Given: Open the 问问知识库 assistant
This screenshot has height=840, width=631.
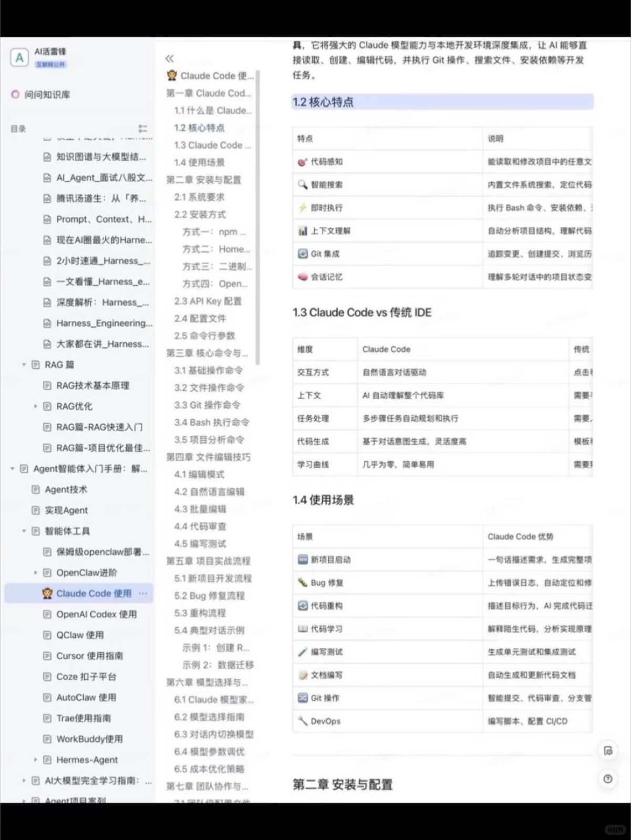Looking at the screenshot, I should pyautogui.click(x=40, y=94).
